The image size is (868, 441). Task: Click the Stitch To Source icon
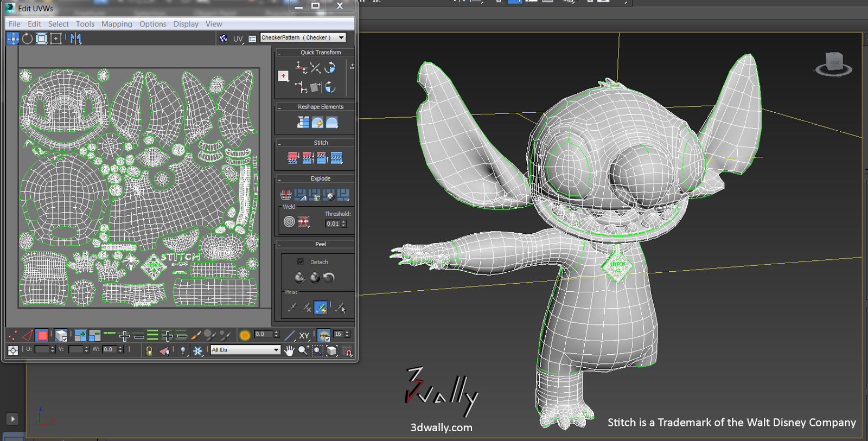click(x=322, y=158)
